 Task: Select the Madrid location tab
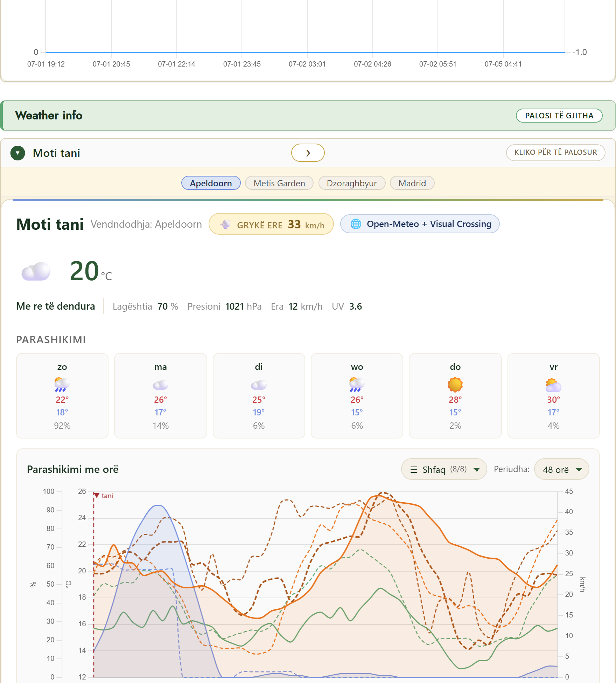coord(412,183)
